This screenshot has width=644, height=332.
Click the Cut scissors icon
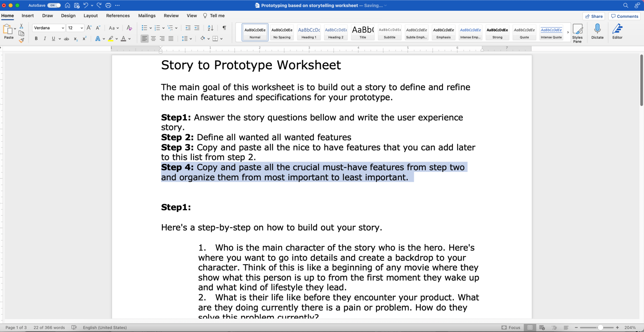click(21, 26)
